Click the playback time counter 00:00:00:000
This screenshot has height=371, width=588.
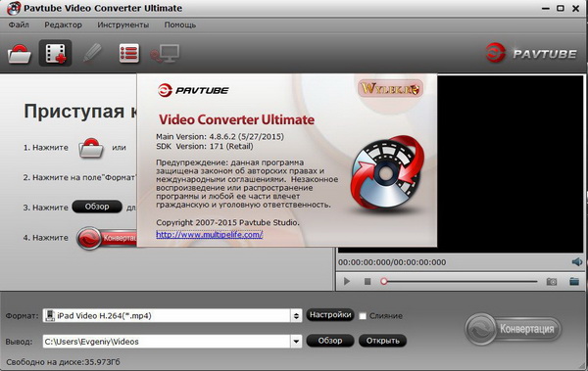pyautogui.click(x=392, y=262)
